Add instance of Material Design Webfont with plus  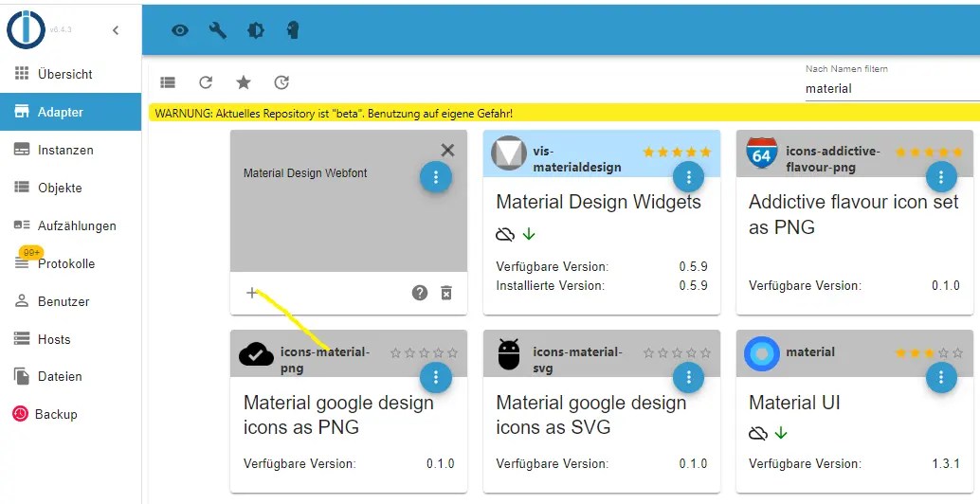(x=252, y=293)
